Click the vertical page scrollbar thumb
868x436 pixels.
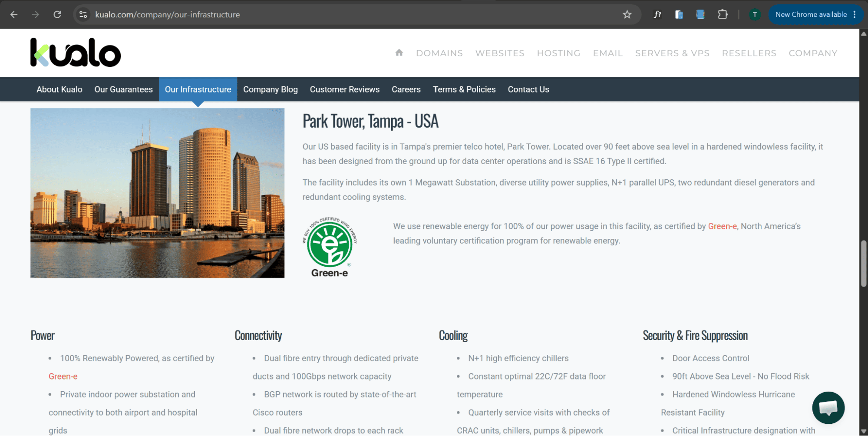[864, 263]
